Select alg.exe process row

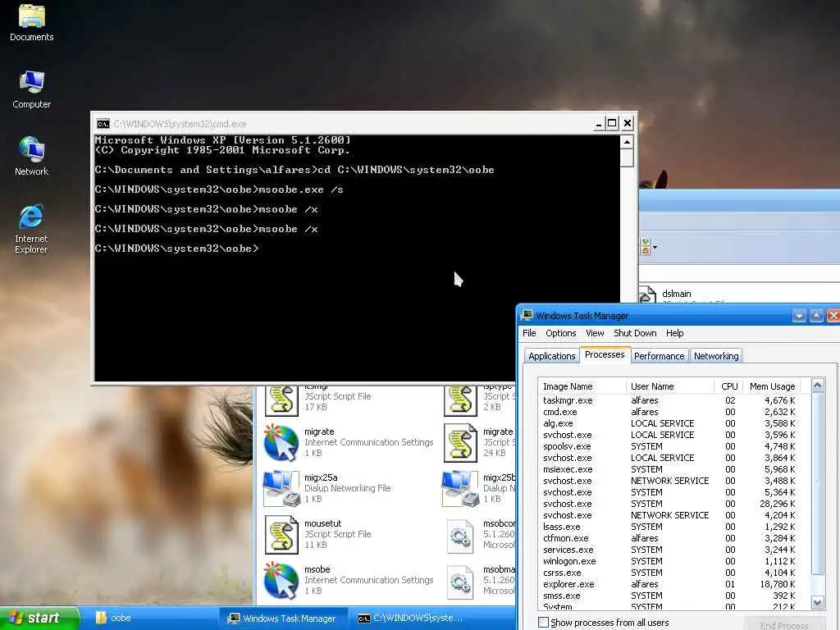[x=669, y=423]
